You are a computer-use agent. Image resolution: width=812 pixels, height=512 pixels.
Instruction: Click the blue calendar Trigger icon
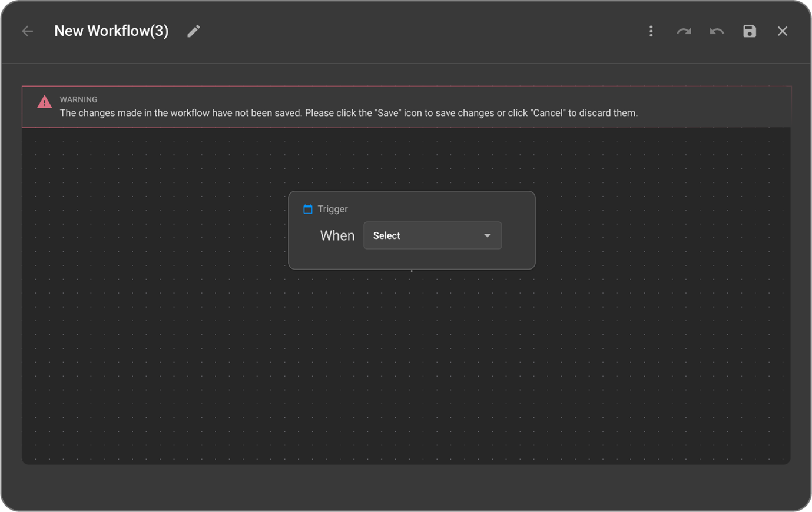click(x=307, y=209)
